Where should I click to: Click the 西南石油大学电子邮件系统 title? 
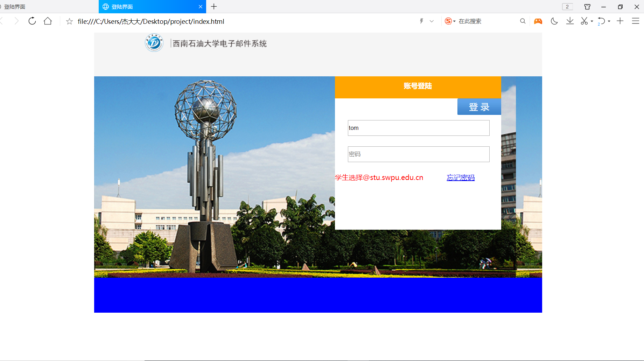coord(220,43)
